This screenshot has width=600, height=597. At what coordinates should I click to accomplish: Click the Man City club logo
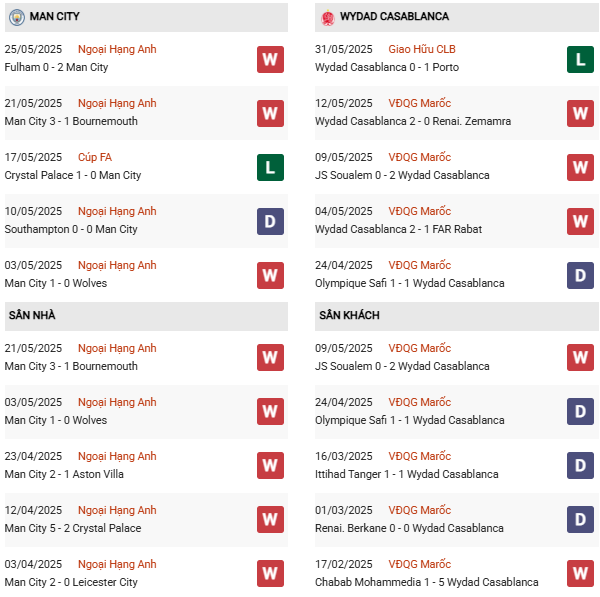coord(16,17)
